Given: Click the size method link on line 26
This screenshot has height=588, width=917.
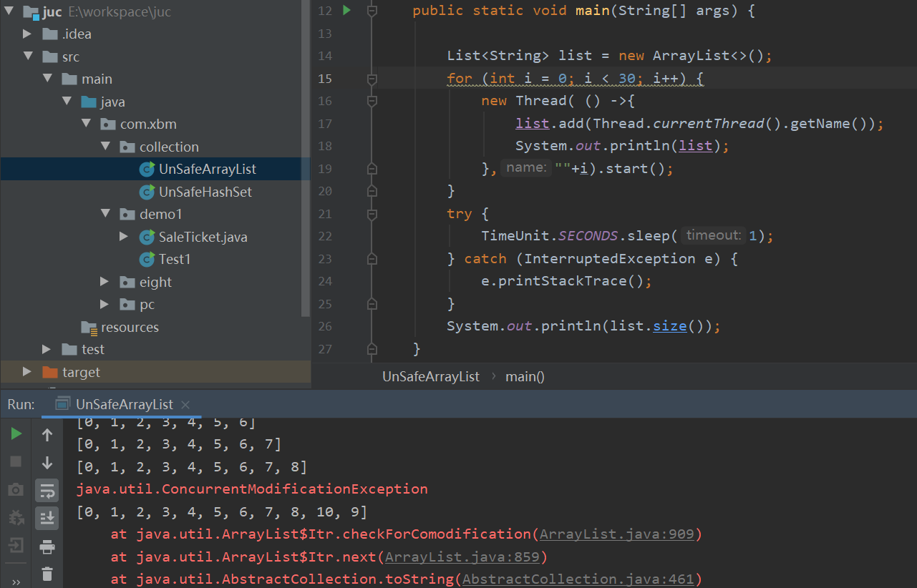Looking at the screenshot, I should click(x=670, y=326).
